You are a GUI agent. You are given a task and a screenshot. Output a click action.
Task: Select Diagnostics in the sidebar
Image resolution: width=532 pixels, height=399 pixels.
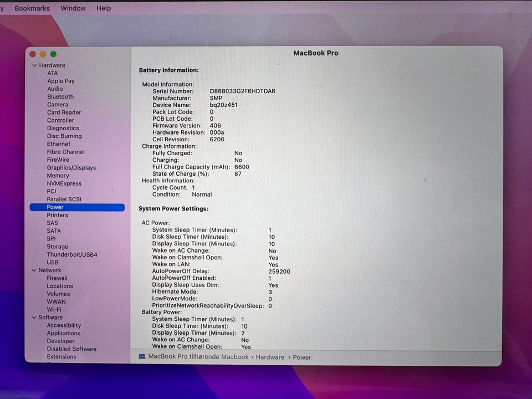[63, 128]
